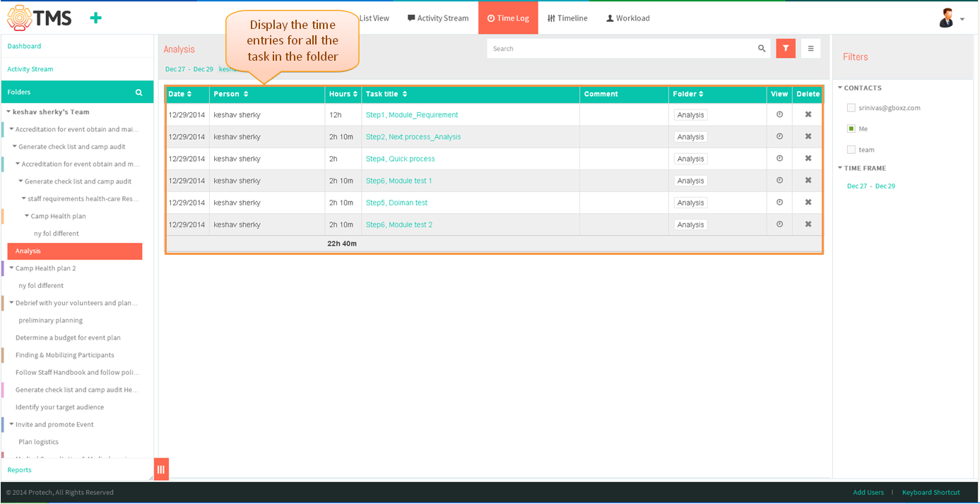The height and width of the screenshot is (504, 980).
Task: Click the 22h 40m total hours
Action: 342,244
